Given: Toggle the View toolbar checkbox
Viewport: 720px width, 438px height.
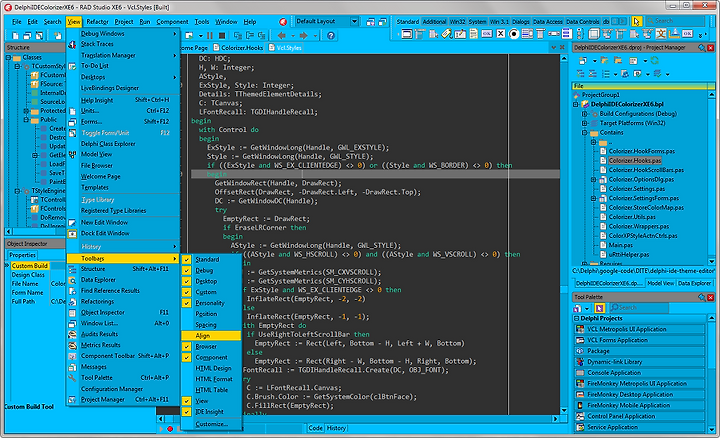Looking at the screenshot, I should point(186,401).
